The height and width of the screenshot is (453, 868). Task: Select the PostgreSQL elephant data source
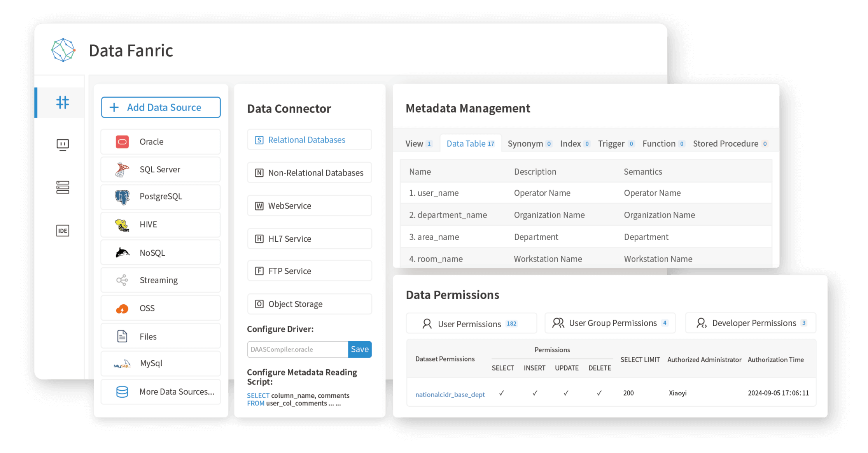(161, 197)
